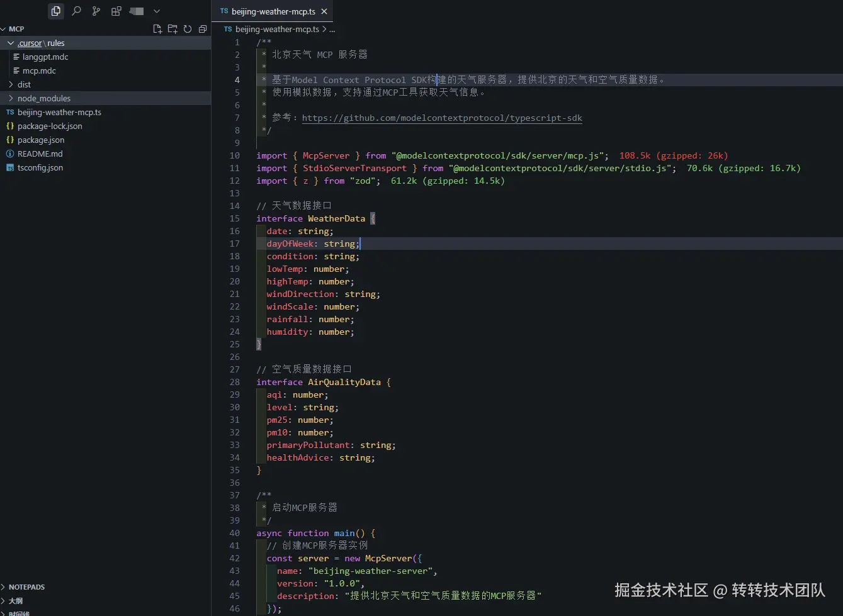Image resolution: width=843 pixels, height=616 pixels.
Task: Click the windDirection property
Action: pos(300,294)
